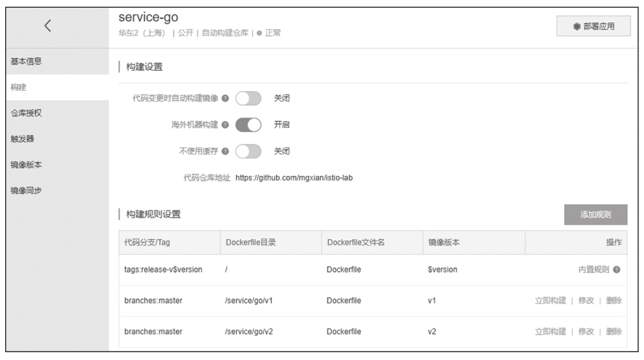Image resolution: width=644 pixels, height=360 pixels.
Task: Switch to 镜像版本 section
Action: pyautogui.click(x=27, y=165)
